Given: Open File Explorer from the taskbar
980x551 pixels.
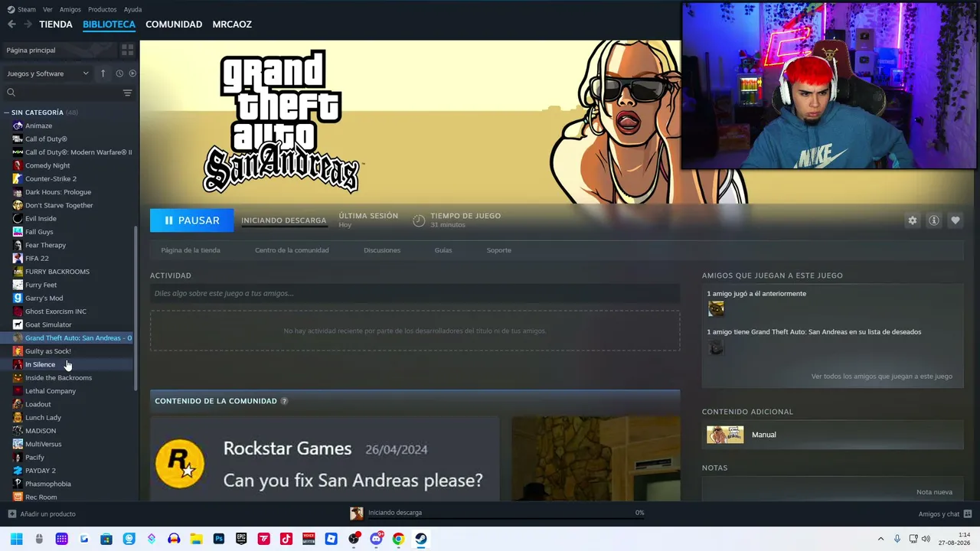Looking at the screenshot, I should point(196,539).
